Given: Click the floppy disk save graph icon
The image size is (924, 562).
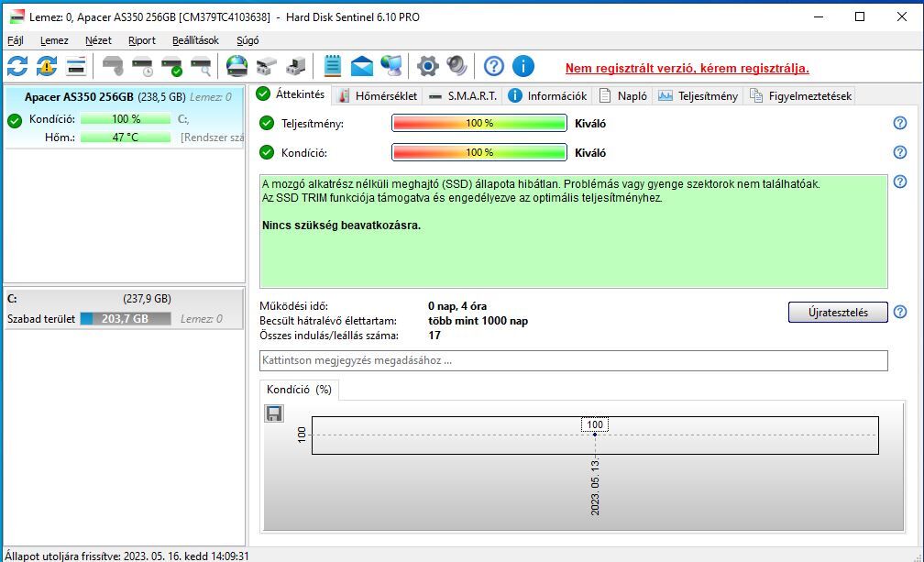Looking at the screenshot, I should click(274, 413).
